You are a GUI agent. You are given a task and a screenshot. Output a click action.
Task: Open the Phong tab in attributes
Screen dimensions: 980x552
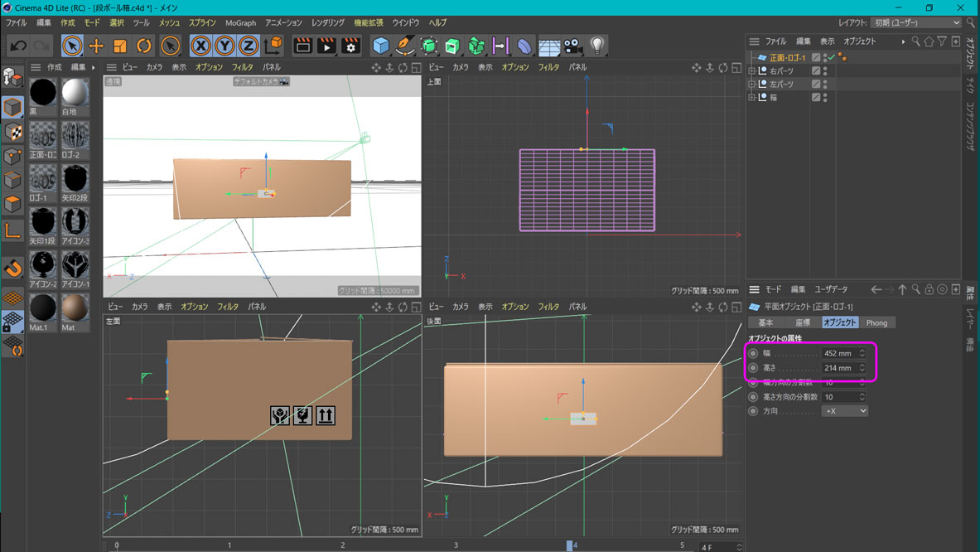(876, 322)
